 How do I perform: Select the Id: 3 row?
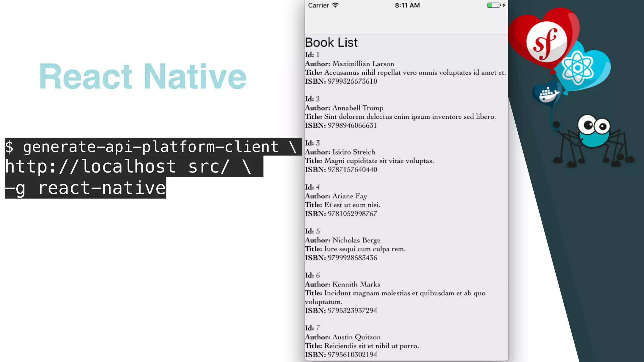pyautogui.click(x=312, y=143)
